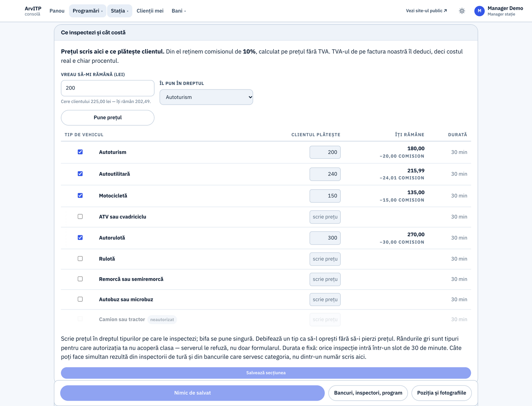Click the Remorcă sau semiremorcă price field
Screen dimensions: 532x406
coord(325,279)
